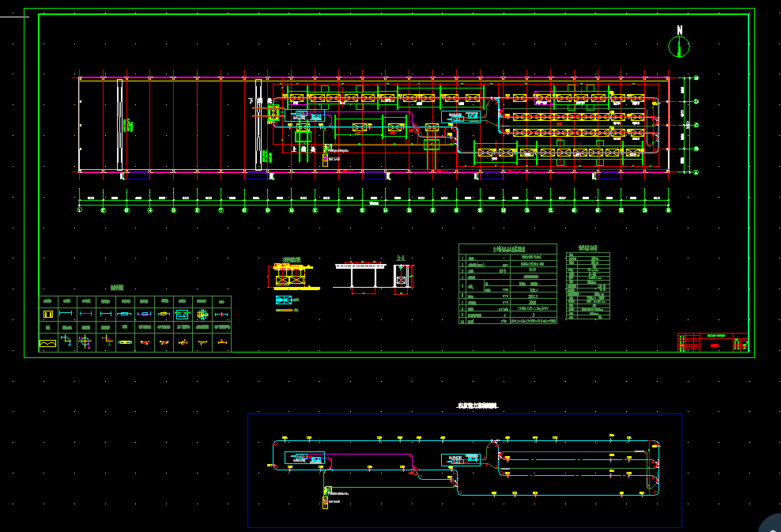Select the first grid axis bubble in the bottom axis row
Viewport: 781px width, 532px height.
tap(80, 210)
